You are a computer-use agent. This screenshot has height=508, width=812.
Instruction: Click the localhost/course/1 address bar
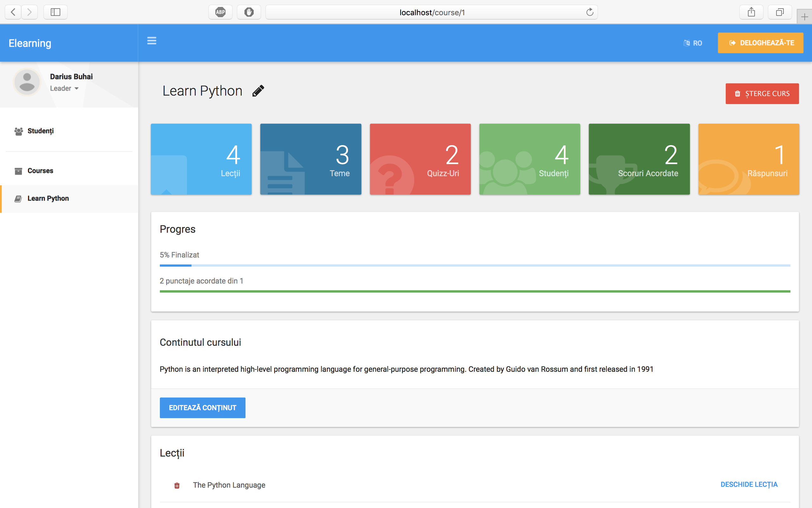431,12
